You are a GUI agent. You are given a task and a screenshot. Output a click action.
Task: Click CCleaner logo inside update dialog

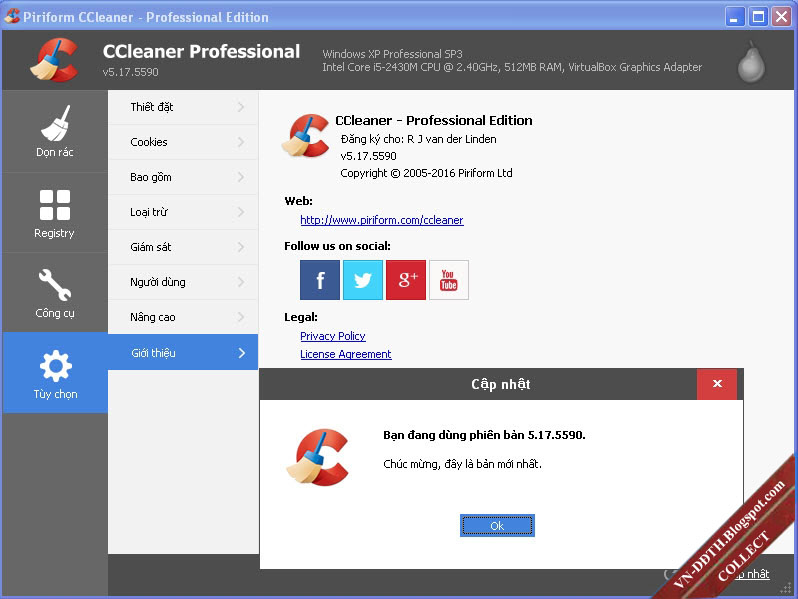(319, 457)
